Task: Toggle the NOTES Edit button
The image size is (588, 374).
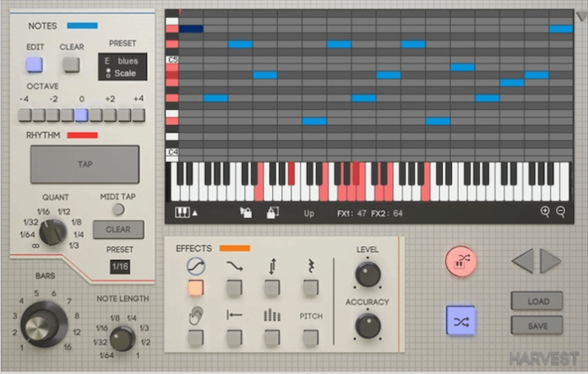Action: [34, 64]
